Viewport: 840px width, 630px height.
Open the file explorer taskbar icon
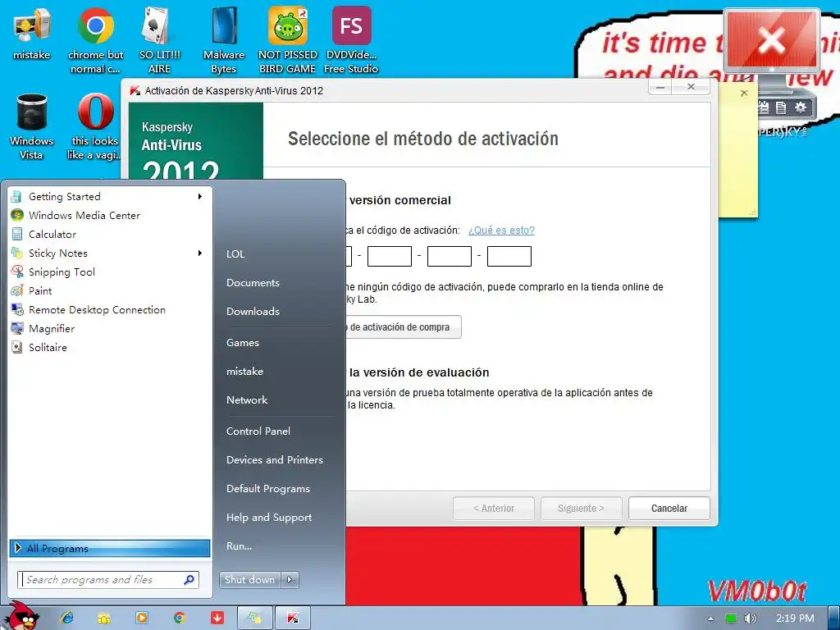104,618
